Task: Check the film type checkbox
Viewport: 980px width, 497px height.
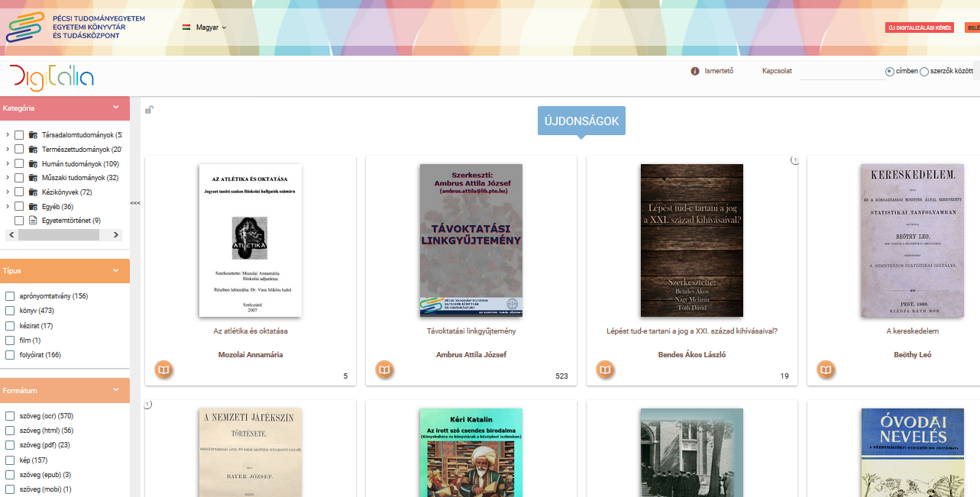Action: tap(10, 340)
